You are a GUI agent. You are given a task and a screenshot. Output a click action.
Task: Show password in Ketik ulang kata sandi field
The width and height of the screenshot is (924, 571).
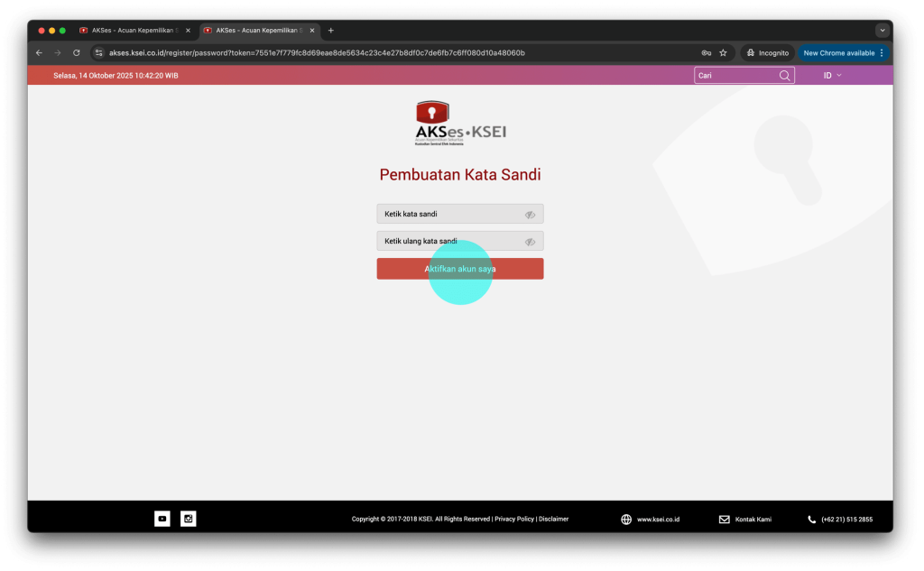530,242
